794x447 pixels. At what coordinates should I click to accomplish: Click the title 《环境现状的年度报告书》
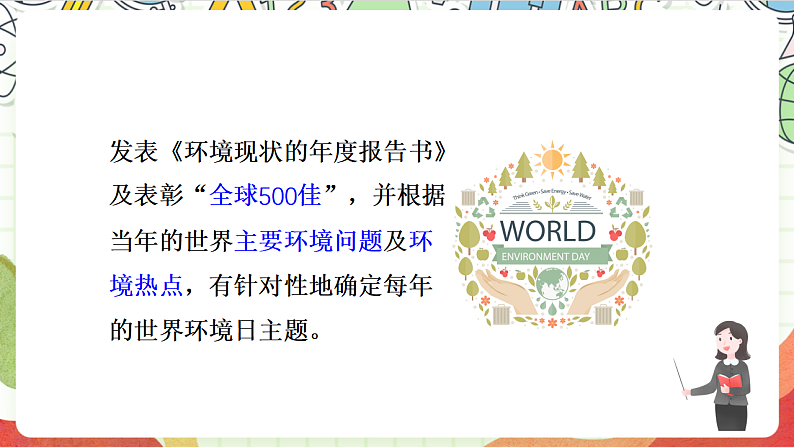coord(307,151)
